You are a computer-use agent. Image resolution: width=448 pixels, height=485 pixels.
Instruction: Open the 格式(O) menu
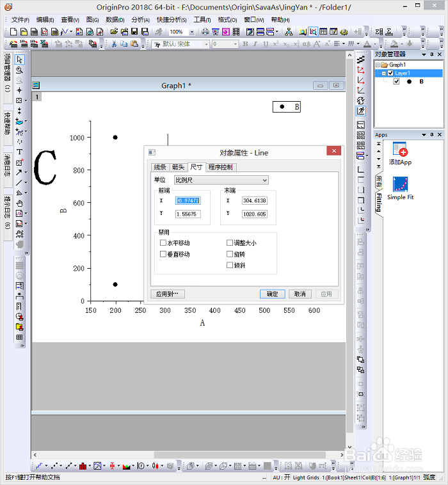pos(227,20)
